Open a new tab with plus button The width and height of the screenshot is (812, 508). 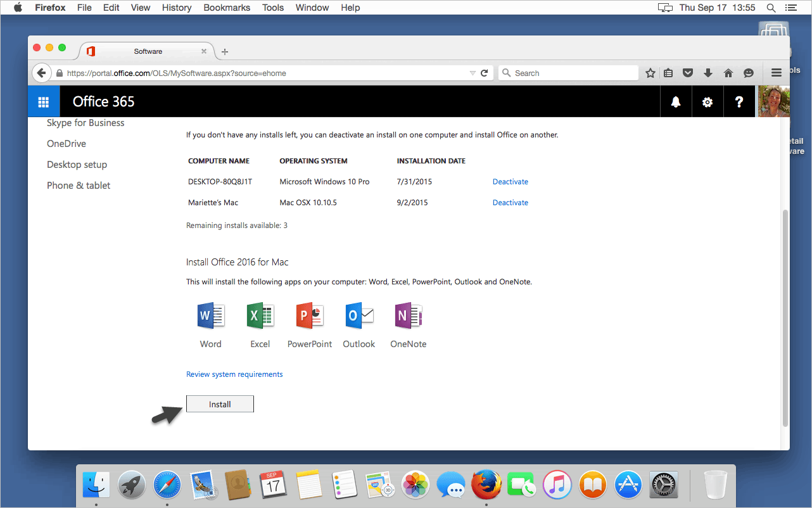coord(225,52)
